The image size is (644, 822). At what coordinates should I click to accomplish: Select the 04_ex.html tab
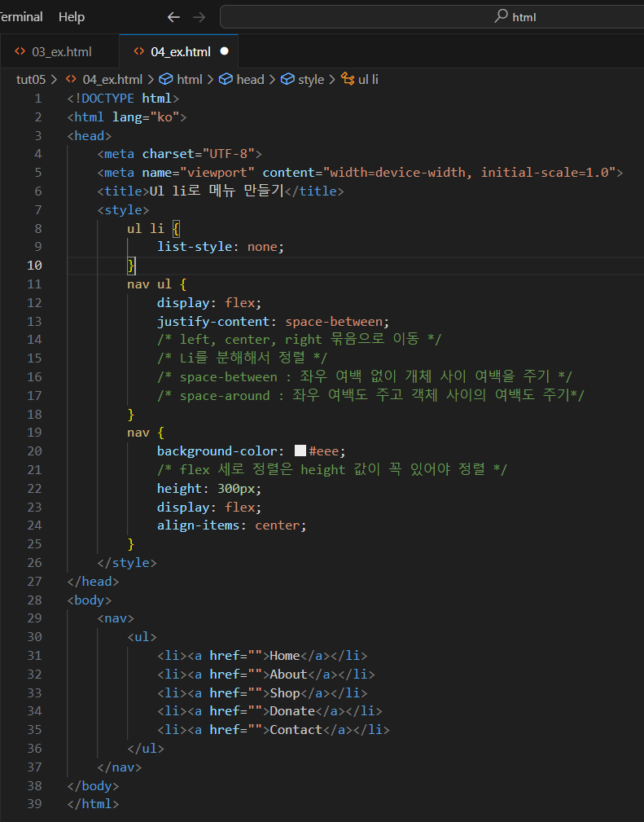pos(178,51)
